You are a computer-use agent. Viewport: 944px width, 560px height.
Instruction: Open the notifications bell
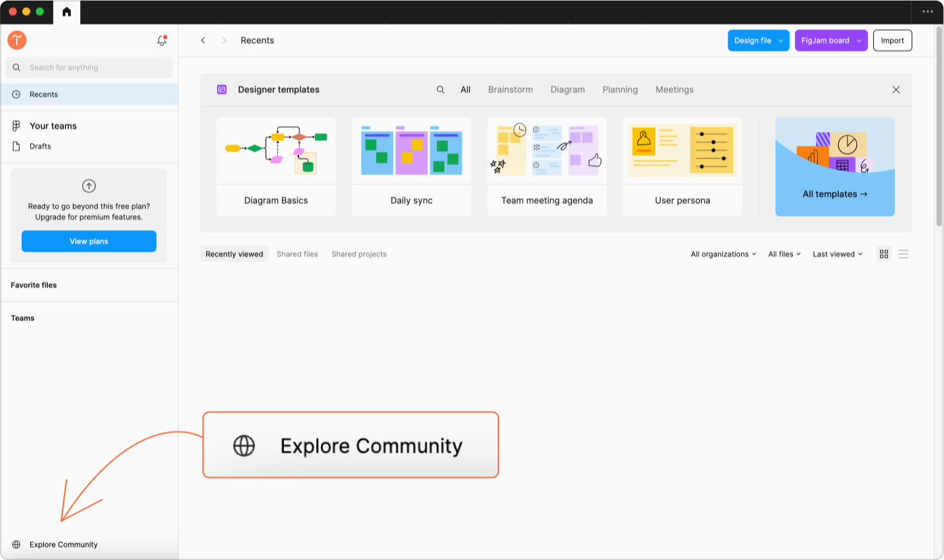pyautogui.click(x=162, y=40)
